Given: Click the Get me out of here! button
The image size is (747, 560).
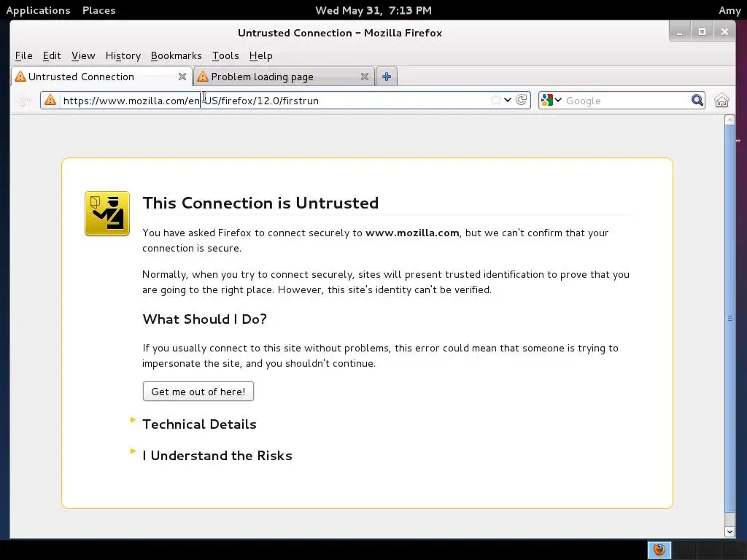Looking at the screenshot, I should click(x=198, y=392).
